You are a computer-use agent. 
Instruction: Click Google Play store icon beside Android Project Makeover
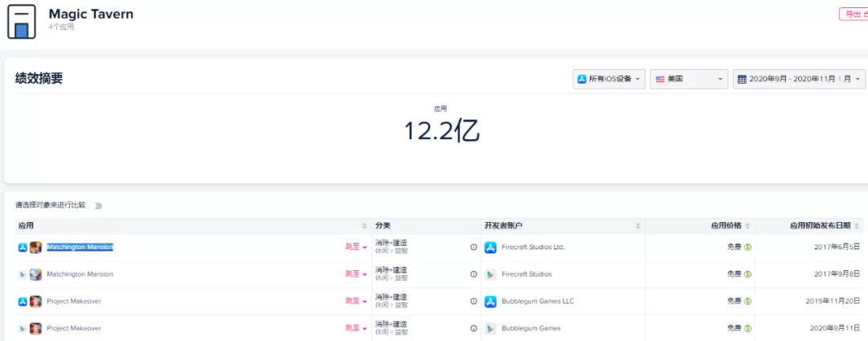click(23, 328)
